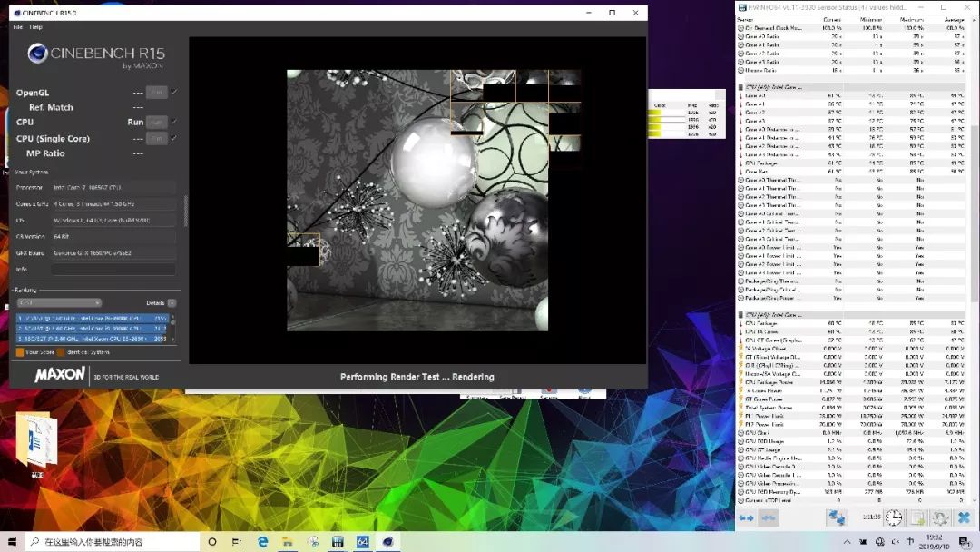Click the taskbar search box
This screenshot has height=552, width=980.
pos(113,541)
